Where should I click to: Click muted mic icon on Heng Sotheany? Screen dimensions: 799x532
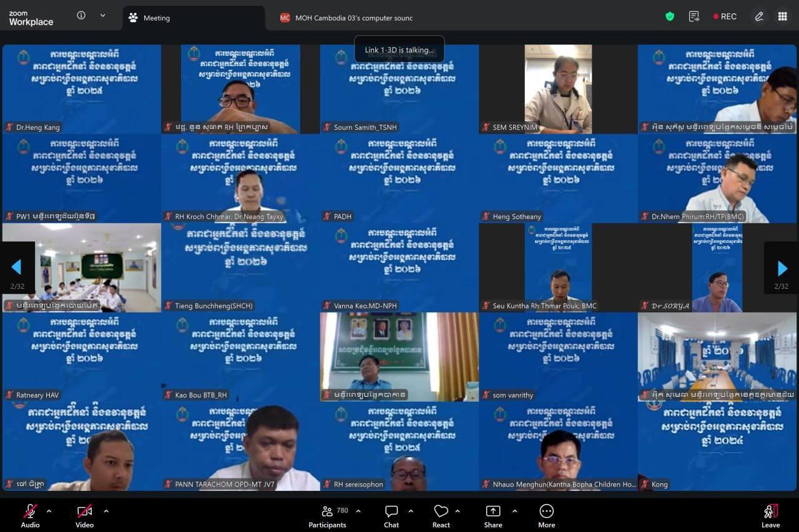click(x=486, y=216)
